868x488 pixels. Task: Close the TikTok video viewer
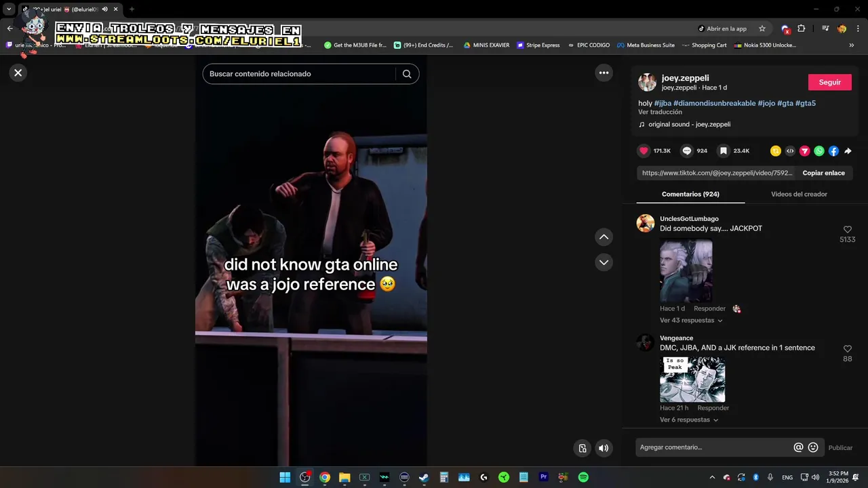point(18,73)
